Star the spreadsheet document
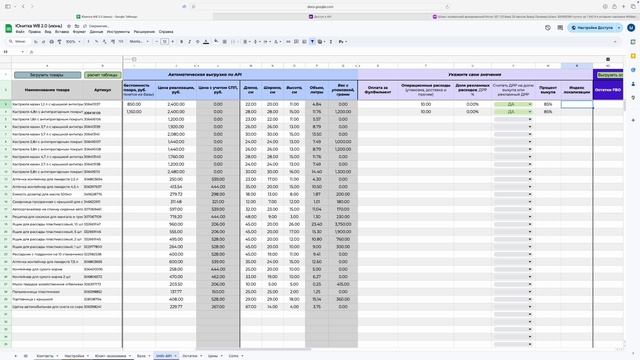640x360 pixels. click(x=69, y=26)
